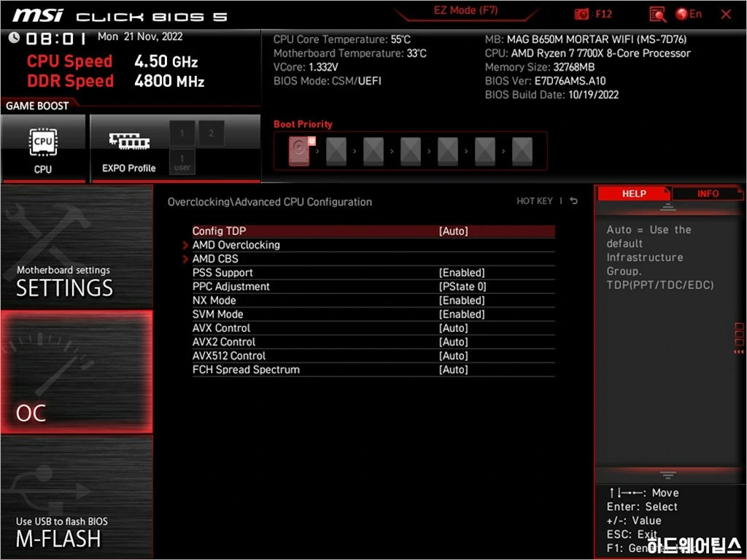
Task: Select the SVM Mode label
Action: tap(217, 314)
